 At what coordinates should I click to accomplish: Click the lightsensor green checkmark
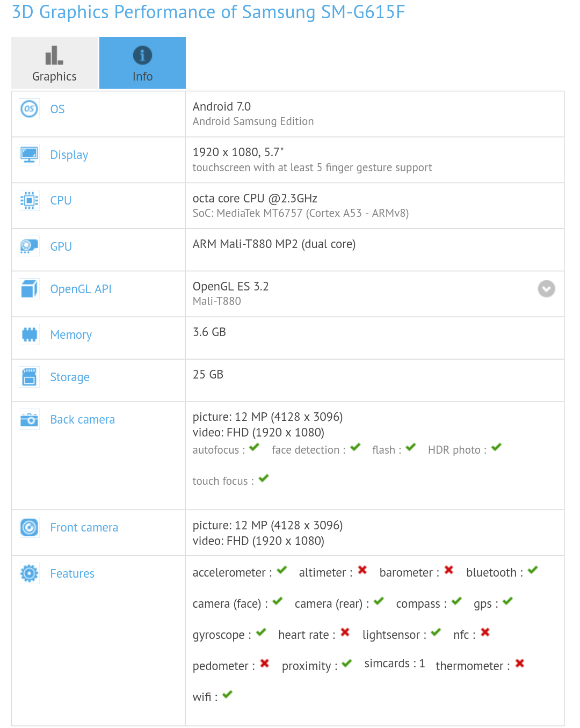tap(436, 632)
